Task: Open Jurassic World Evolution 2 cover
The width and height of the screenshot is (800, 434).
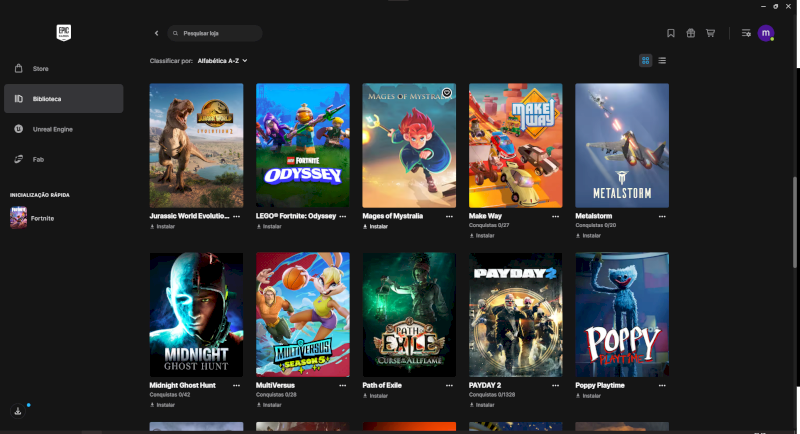Action: point(196,145)
